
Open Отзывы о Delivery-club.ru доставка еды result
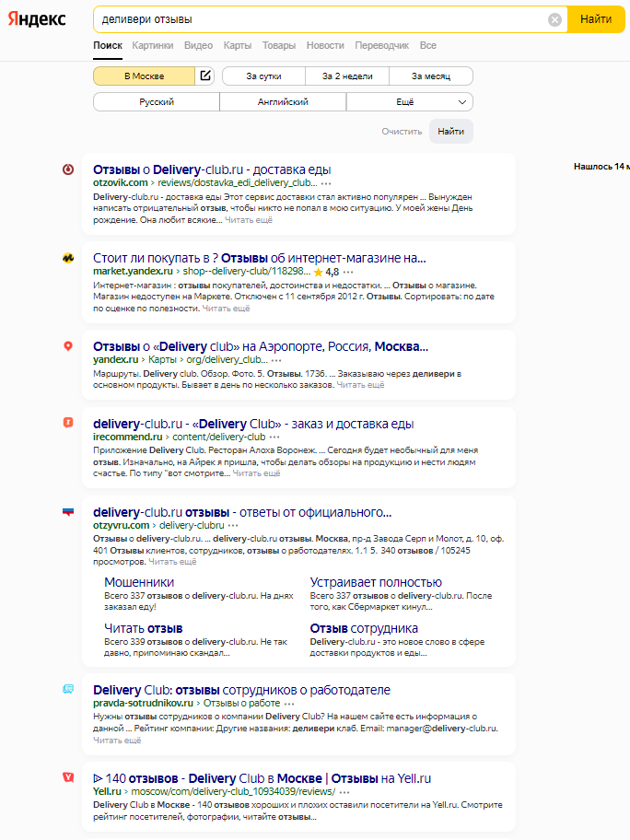click(x=212, y=169)
